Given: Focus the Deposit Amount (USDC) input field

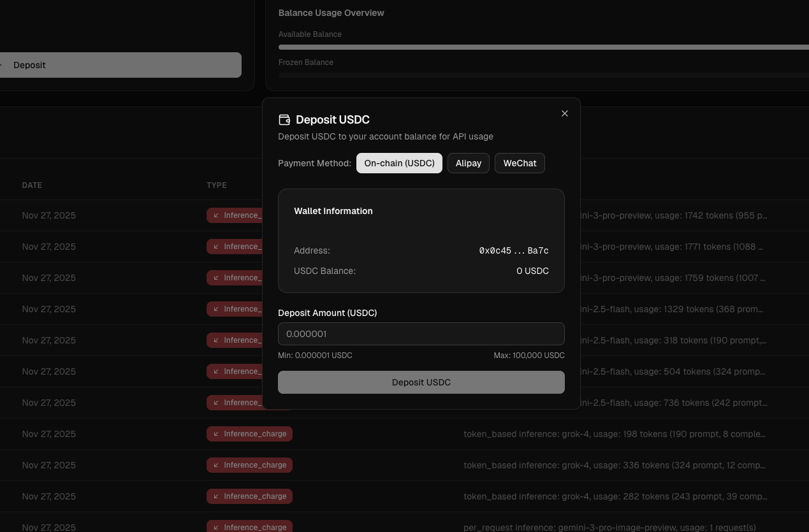Looking at the screenshot, I should click(x=421, y=334).
